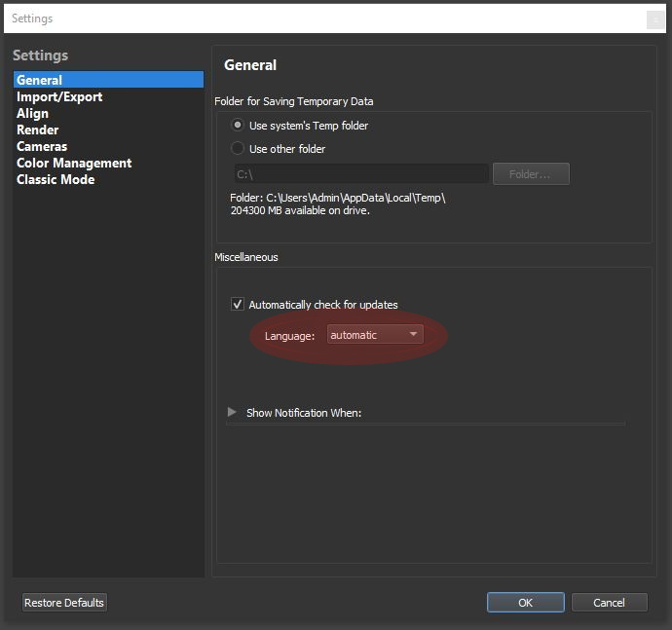This screenshot has width=672, height=630.
Task: Open the Render settings category
Action: click(x=38, y=130)
